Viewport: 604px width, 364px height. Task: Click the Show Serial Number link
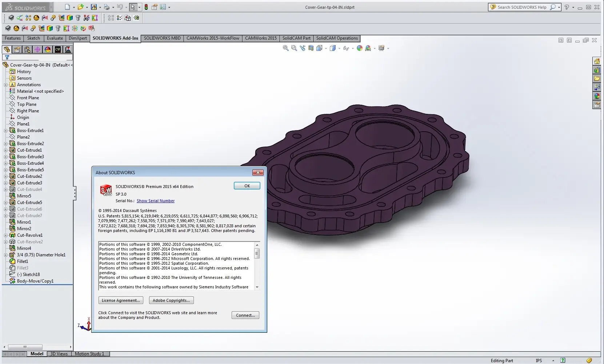tap(155, 201)
